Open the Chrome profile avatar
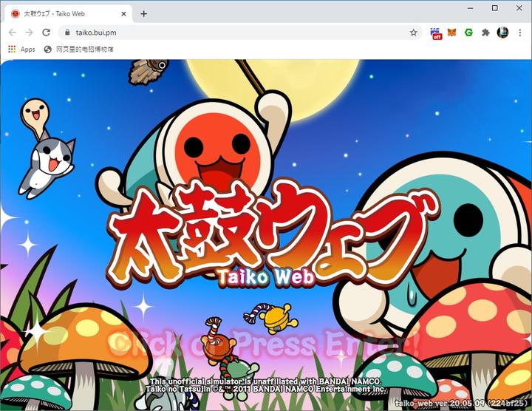Screen dimensions: 532x411 (502, 33)
